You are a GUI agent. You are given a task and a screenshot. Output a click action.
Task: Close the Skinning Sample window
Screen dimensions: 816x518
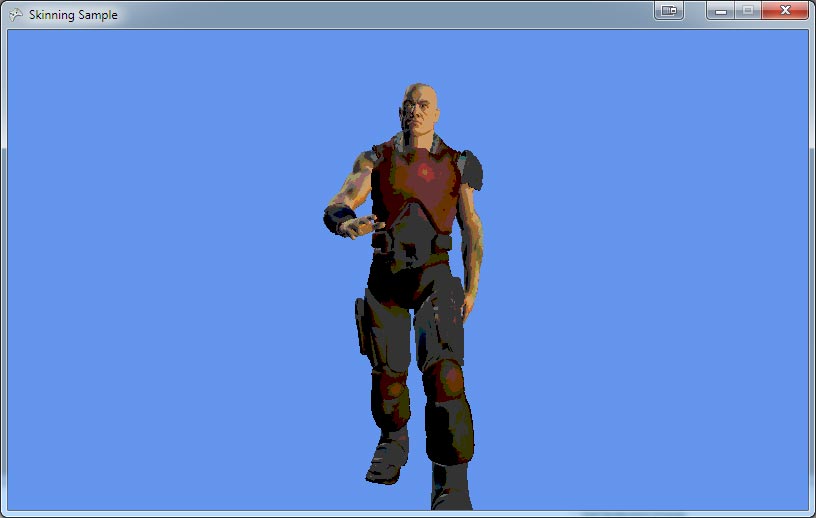785,10
